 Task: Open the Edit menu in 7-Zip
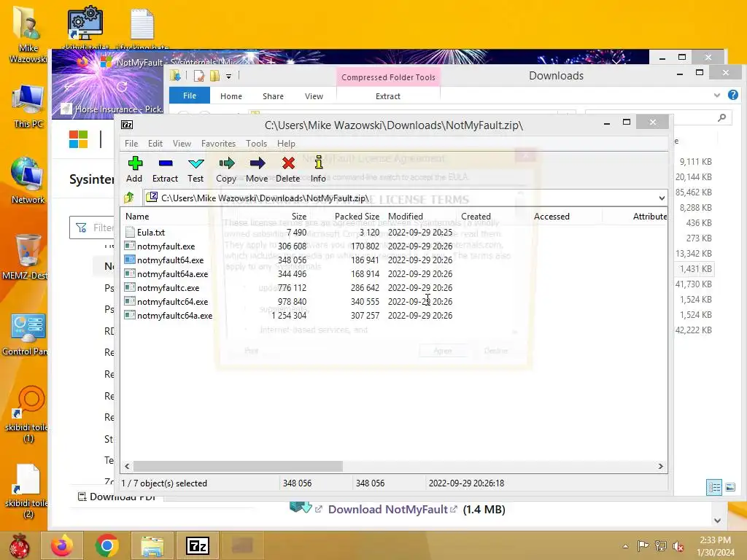[x=155, y=144]
